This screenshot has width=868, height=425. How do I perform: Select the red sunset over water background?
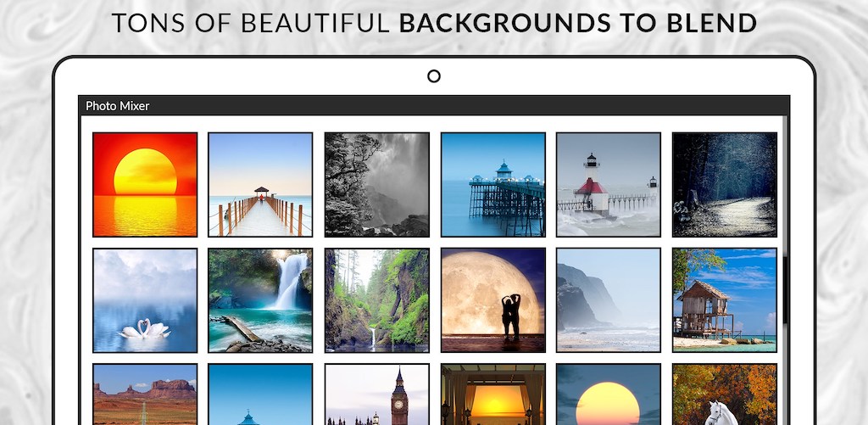pyautogui.click(x=145, y=185)
